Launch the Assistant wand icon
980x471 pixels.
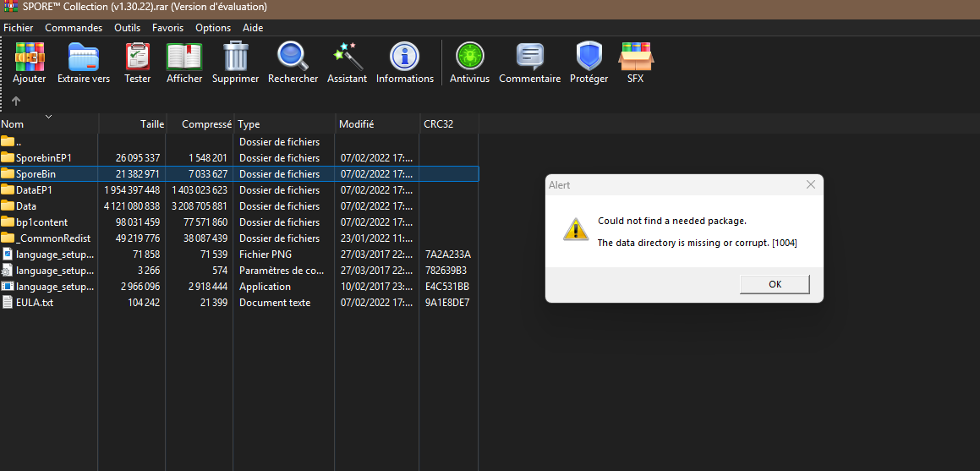click(x=347, y=56)
